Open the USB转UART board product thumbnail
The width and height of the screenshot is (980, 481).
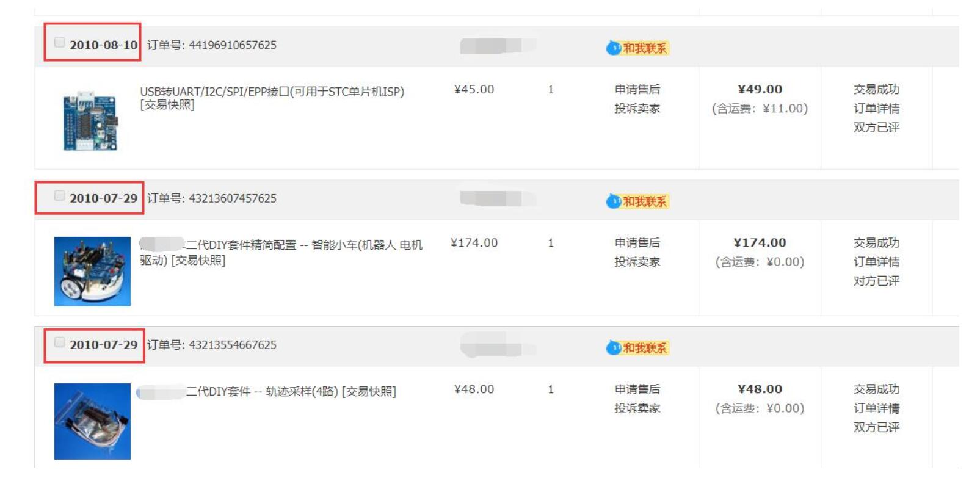point(90,120)
